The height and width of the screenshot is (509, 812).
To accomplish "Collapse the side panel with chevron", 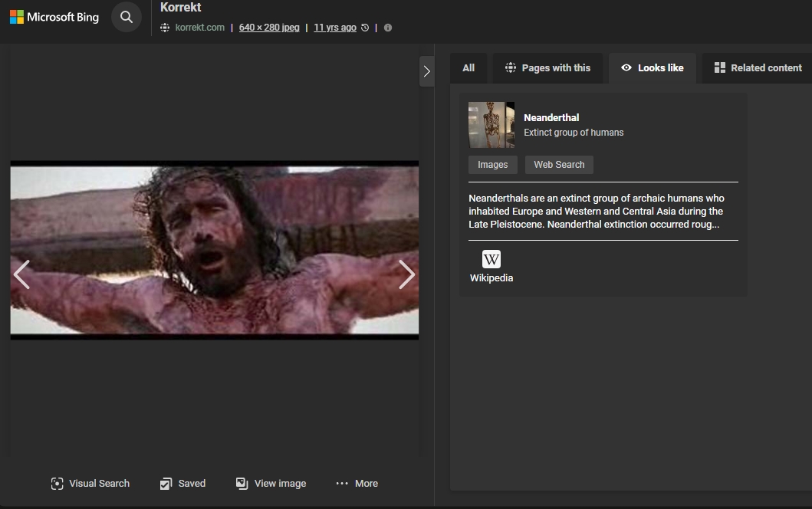I will click(427, 71).
